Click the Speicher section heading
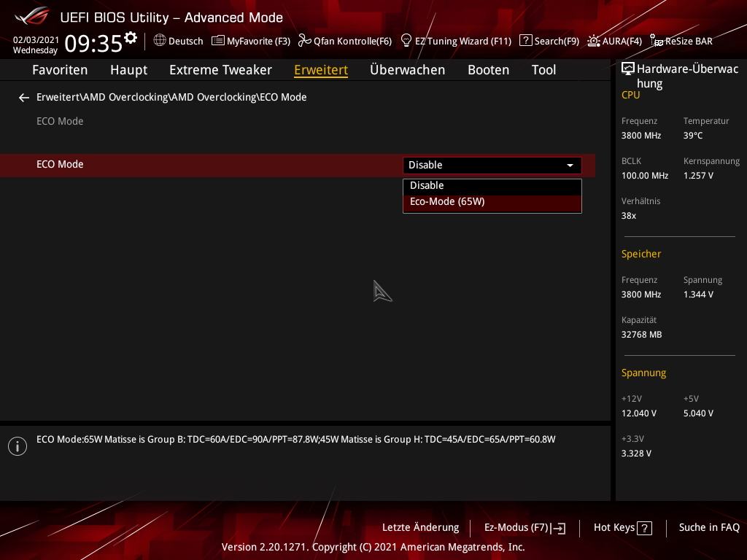The height and width of the screenshot is (560, 747). (640, 254)
